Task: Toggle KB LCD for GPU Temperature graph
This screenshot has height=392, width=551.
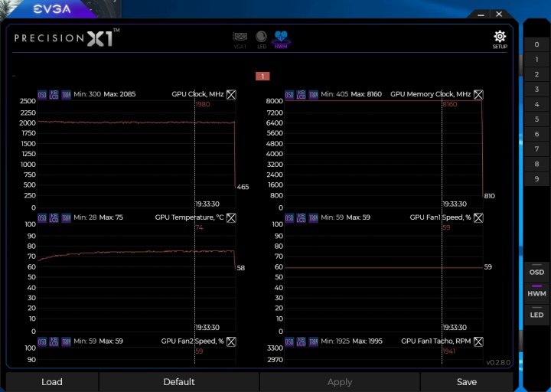Action: point(54,218)
